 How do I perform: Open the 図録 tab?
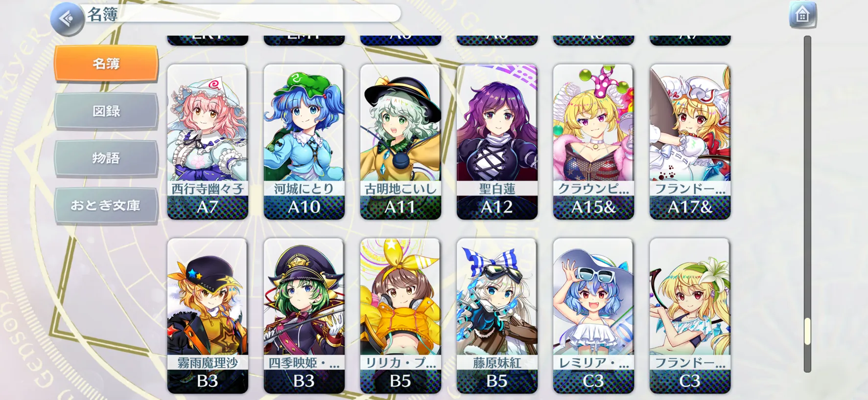coord(106,111)
